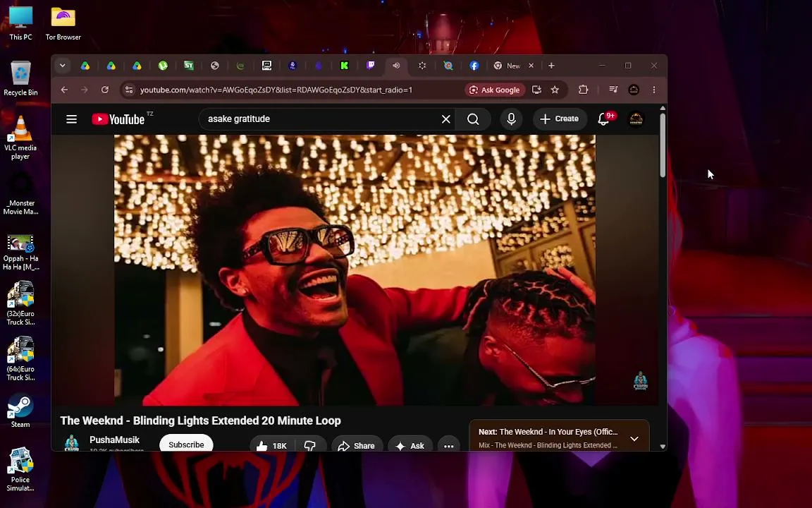Launch VLC media player shortcut
This screenshot has width=812, height=508.
pos(20,138)
